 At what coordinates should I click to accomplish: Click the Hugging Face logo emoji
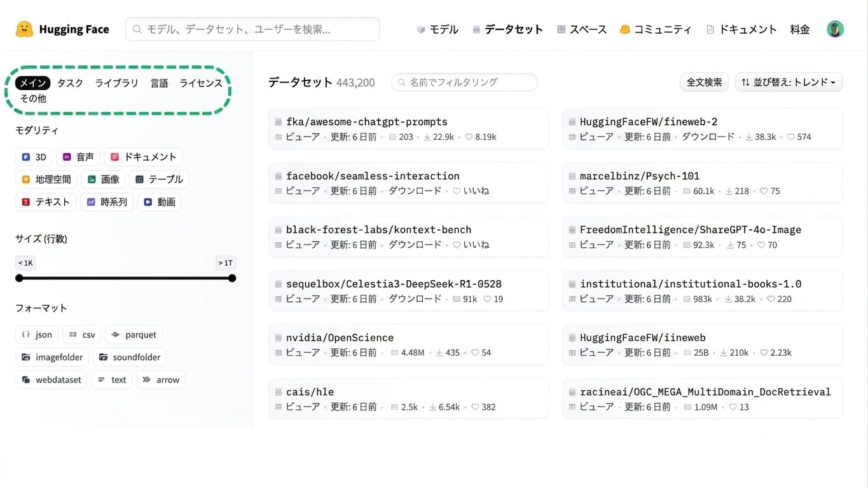(x=25, y=29)
